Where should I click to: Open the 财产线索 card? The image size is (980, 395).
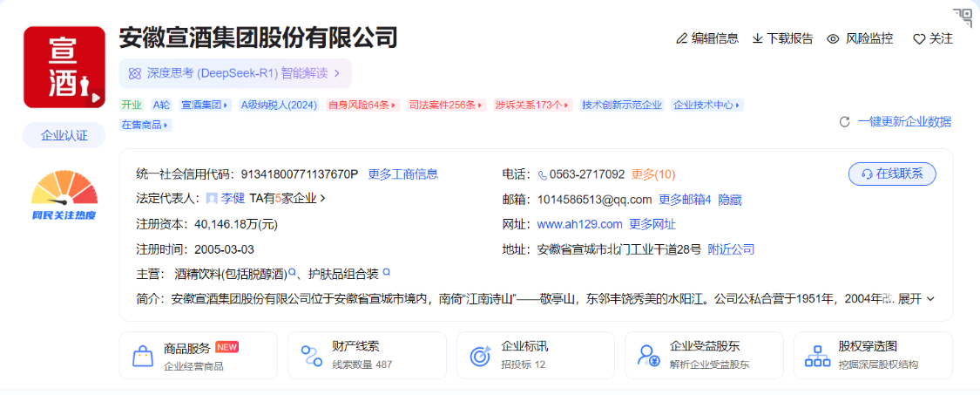[x=367, y=355]
